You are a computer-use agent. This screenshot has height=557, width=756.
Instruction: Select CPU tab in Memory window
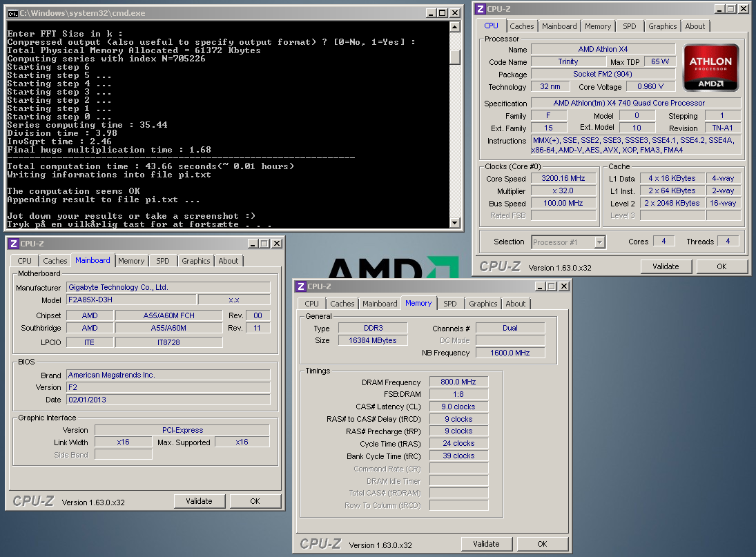312,304
